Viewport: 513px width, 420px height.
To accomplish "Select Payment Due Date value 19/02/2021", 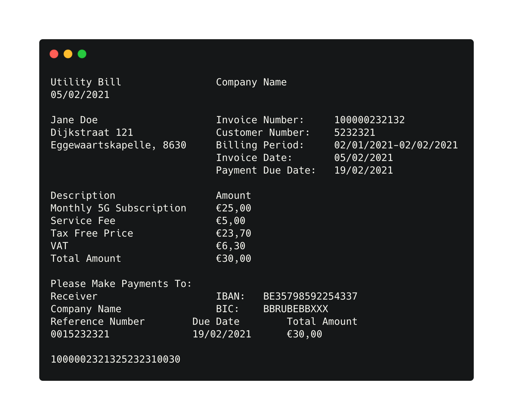I will (x=363, y=170).
